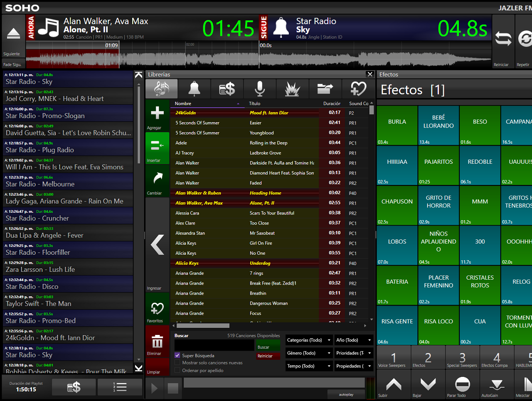Trigger the RISA LOCO effect
Viewport: 532px width, 401px height.
[x=438, y=325]
